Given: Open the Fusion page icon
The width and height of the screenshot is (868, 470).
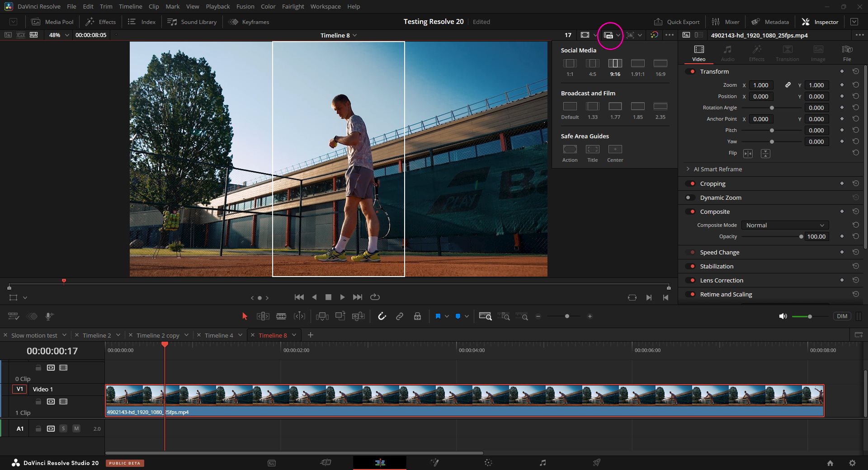Looking at the screenshot, I should coord(434,462).
